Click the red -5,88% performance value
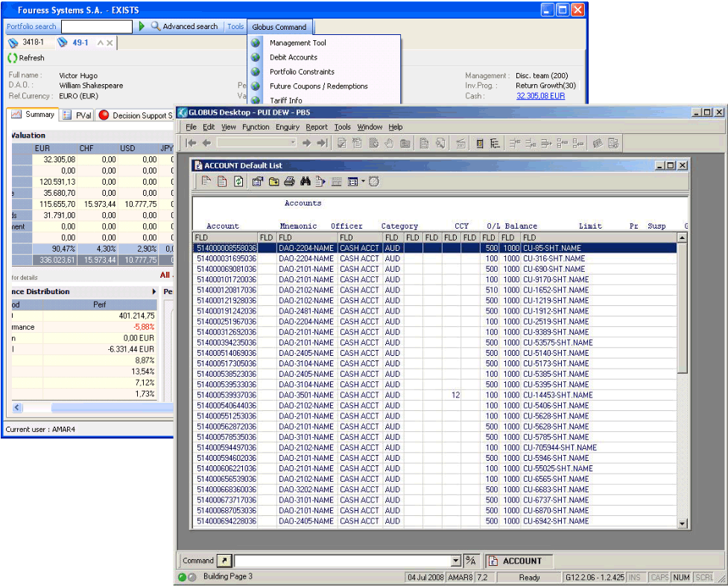 click(x=144, y=327)
